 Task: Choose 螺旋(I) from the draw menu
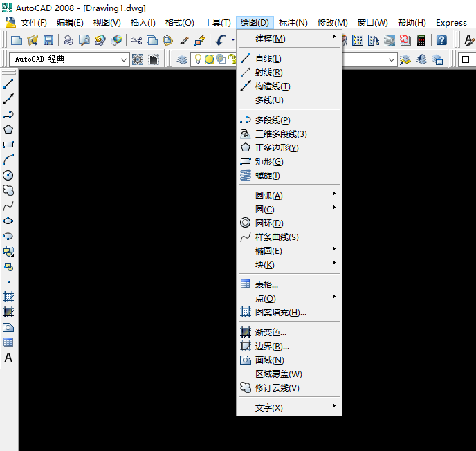[289, 176]
